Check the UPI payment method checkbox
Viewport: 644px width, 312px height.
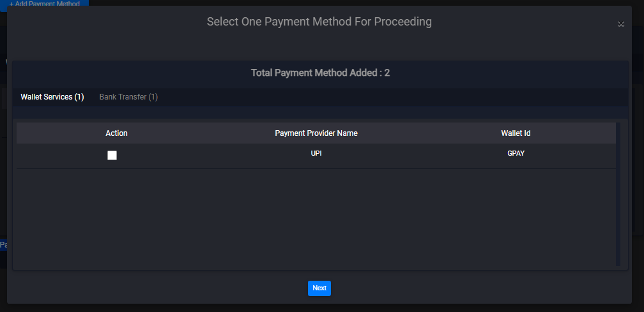pos(112,155)
